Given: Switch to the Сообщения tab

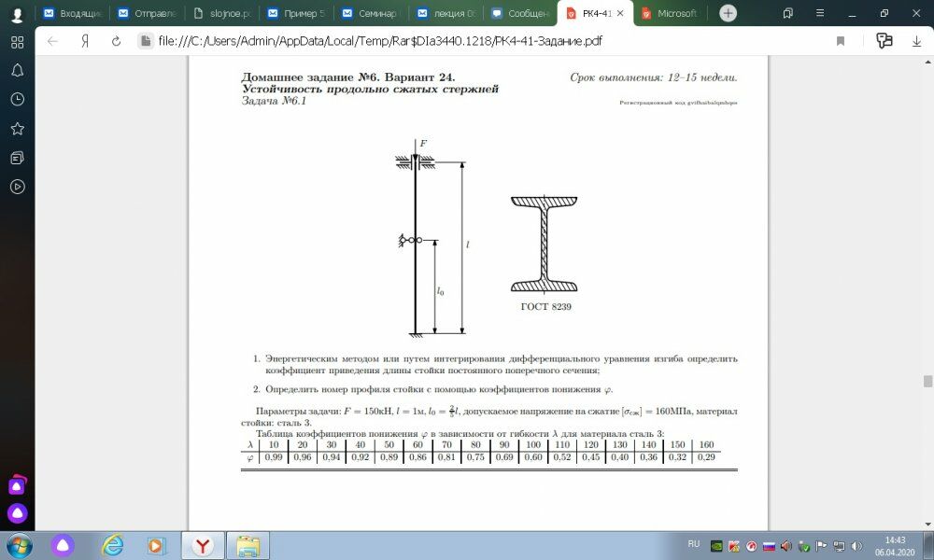Looking at the screenshot, I should tap(520, 13).
